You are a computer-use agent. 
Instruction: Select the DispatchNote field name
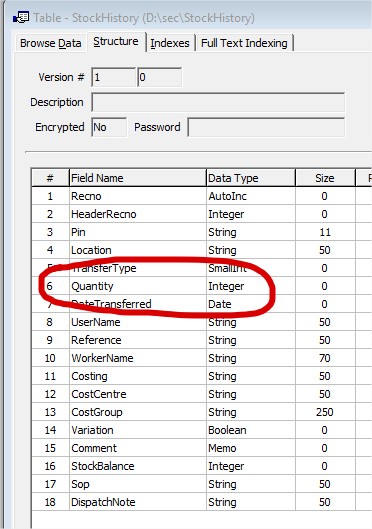tap(103, 502)
